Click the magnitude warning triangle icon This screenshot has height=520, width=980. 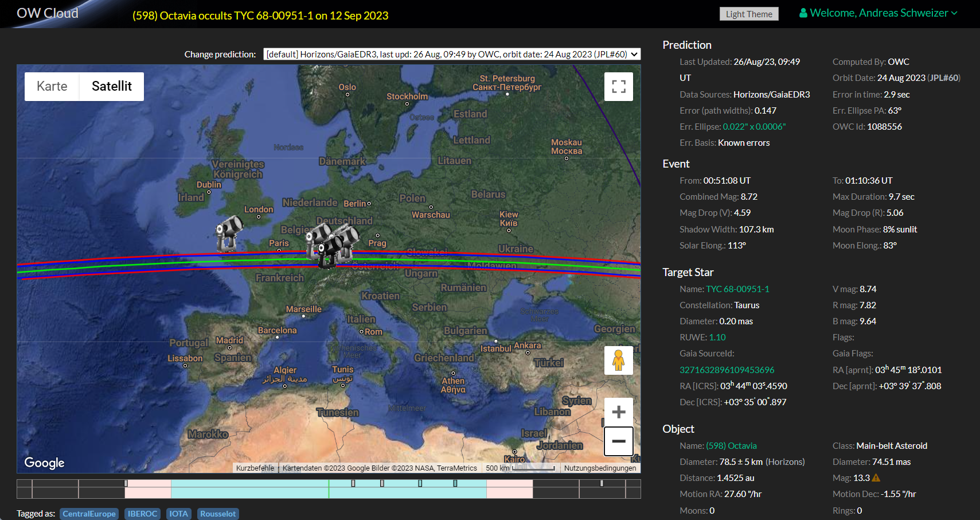pyautogui.click(x=876, y=478)
